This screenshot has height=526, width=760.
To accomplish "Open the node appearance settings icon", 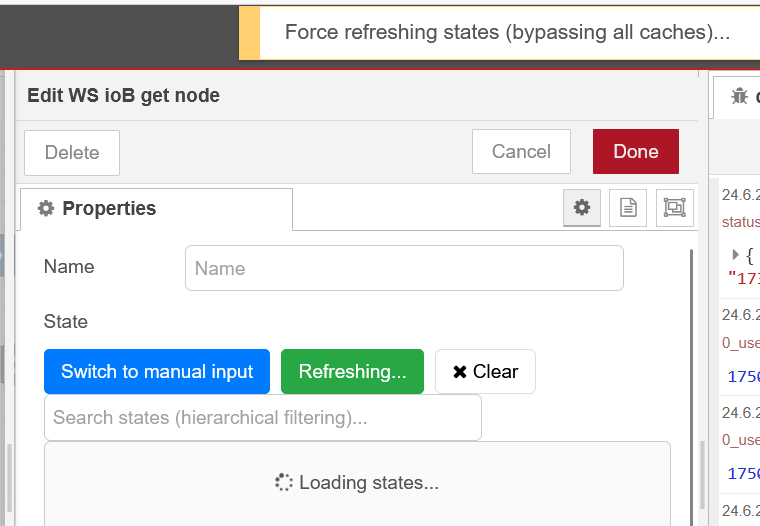I will [675, 208].
